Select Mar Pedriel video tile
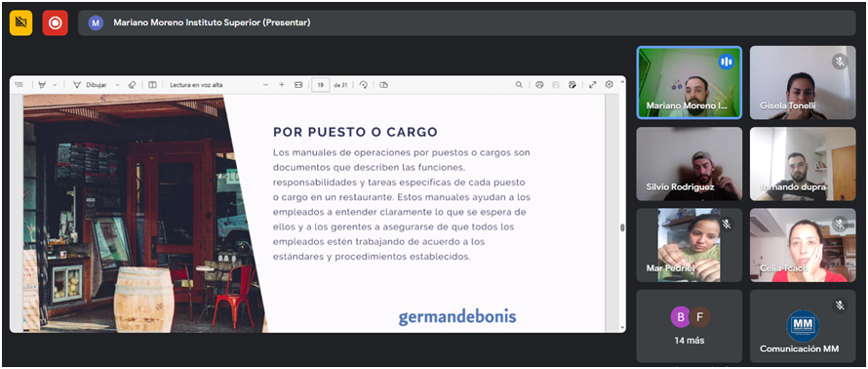868x369 pixels. coord(690,245)
